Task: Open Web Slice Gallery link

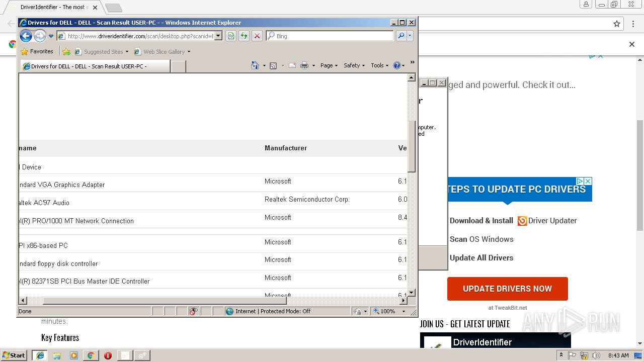Action: (x=162, y=51)
